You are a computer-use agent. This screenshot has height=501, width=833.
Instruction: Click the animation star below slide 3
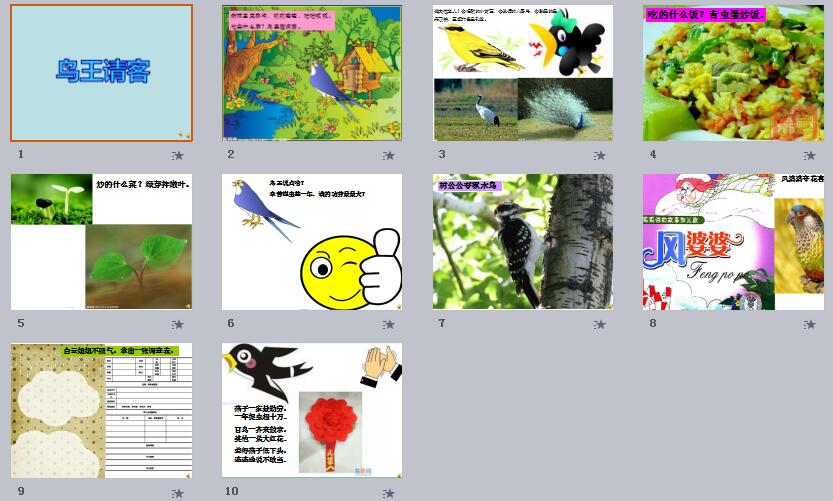click(599, 155)
